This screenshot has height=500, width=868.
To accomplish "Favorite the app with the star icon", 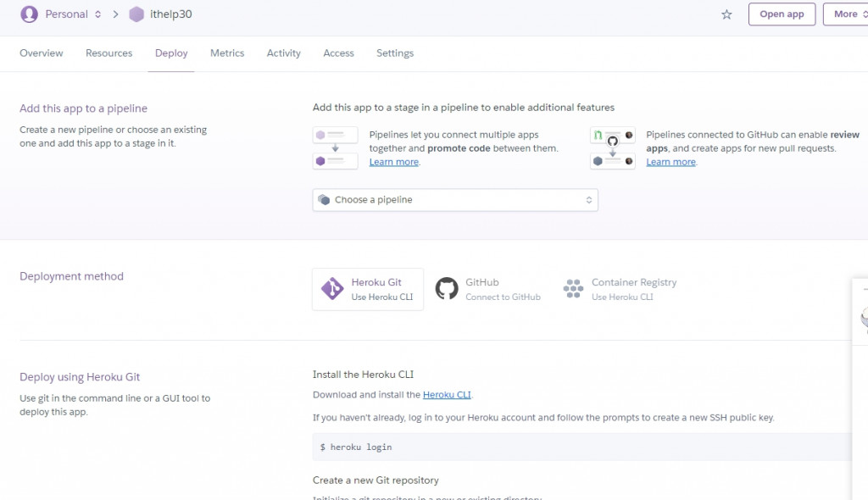I will (x=726, y=14).
